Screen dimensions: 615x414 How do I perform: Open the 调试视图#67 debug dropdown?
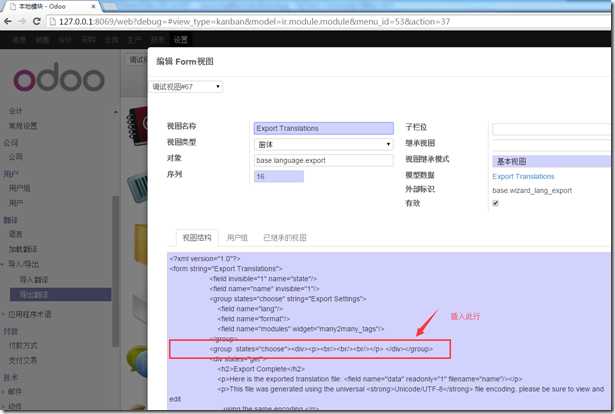[187, 87]
